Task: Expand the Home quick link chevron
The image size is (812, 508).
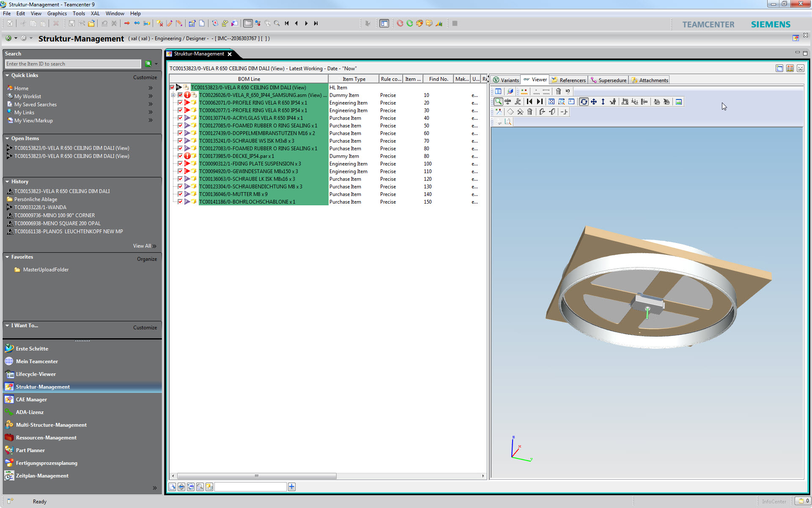Action: [x=151, y=88]
